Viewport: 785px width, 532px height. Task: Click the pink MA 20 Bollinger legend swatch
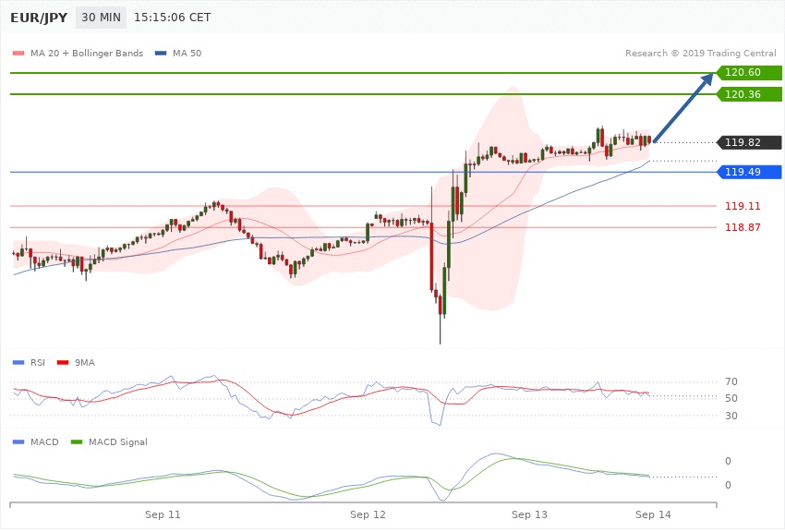tap(18, 53)
